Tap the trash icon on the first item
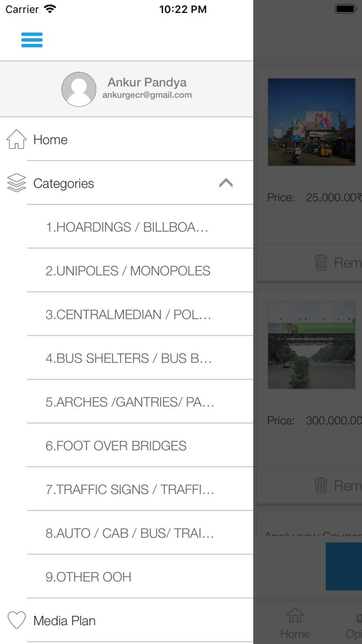Screen dimensions: 362x644 [321, 262]
